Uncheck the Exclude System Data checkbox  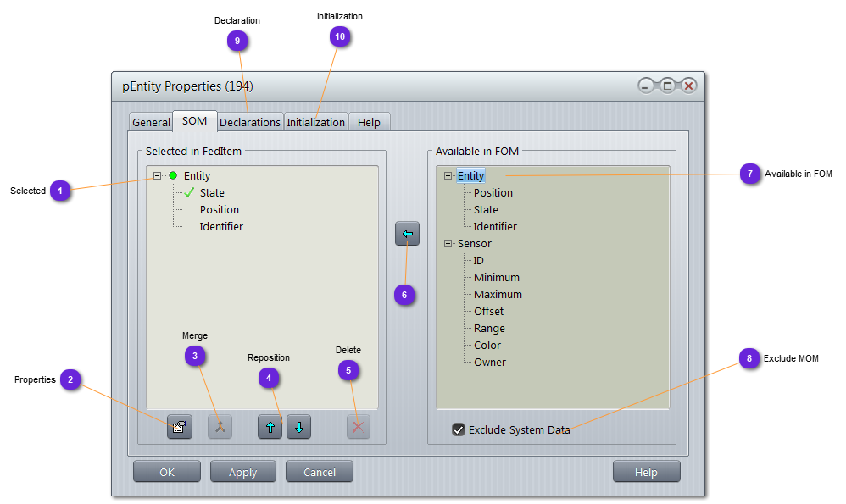point(459,430)
